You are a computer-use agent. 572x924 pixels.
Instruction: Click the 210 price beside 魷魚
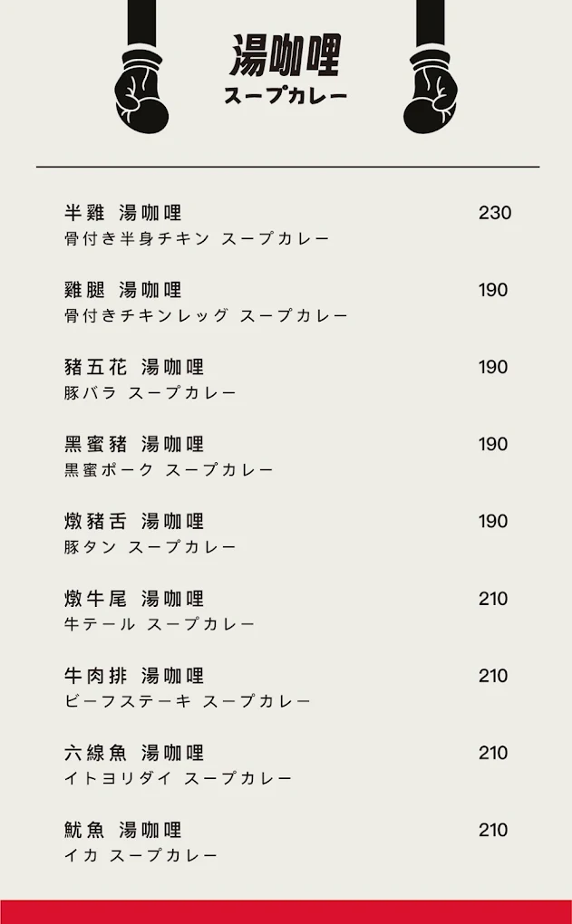point(493,831)
